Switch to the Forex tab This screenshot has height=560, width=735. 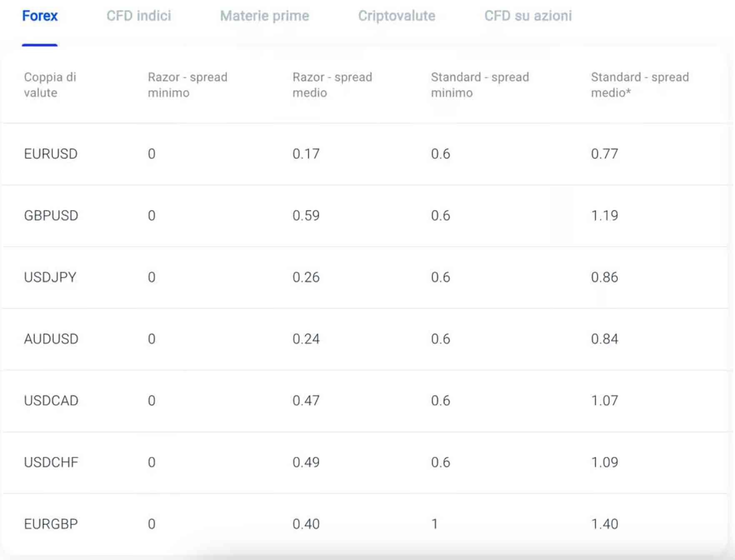point(40,16)
